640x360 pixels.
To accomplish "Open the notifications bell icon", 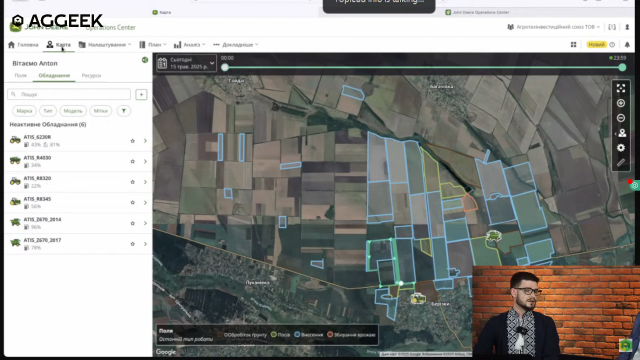I will point(627,44).
